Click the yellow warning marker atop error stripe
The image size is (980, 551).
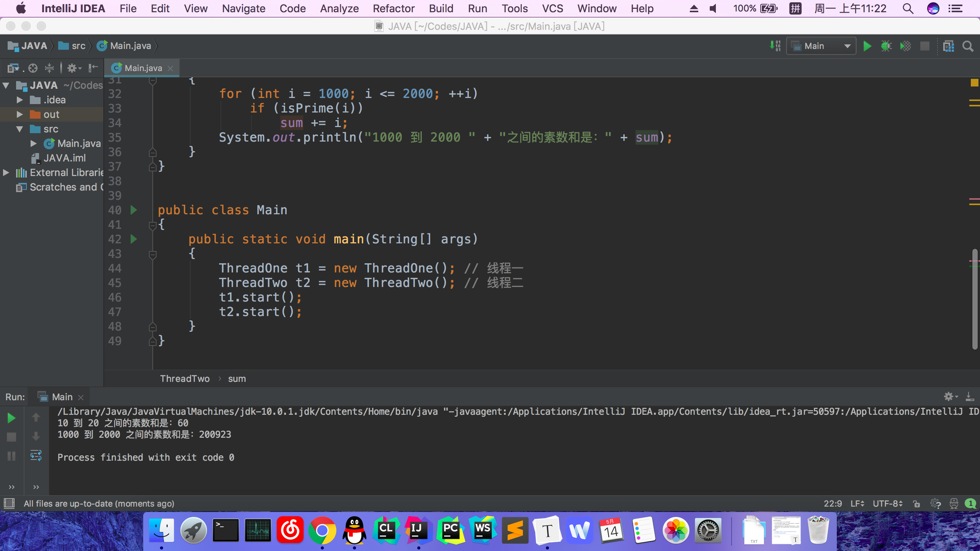point(975,83)
